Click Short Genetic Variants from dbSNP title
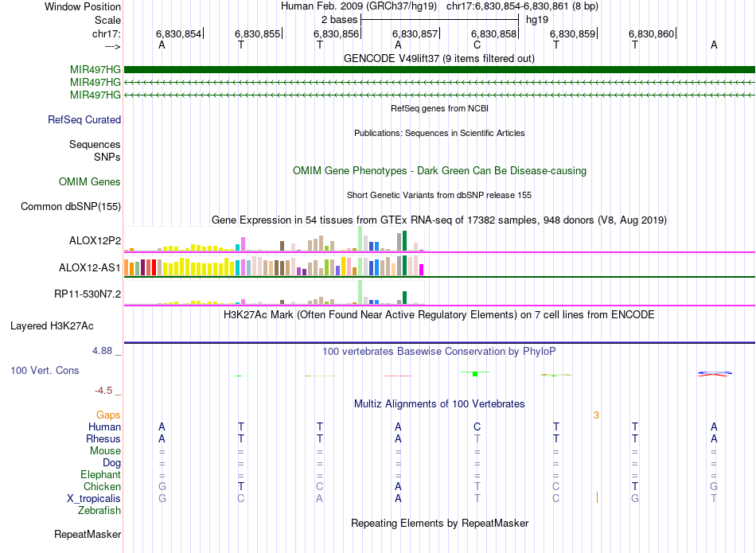The width and height of the screenshot is (756, 553). pyautogui.click(x=439, y=195)
